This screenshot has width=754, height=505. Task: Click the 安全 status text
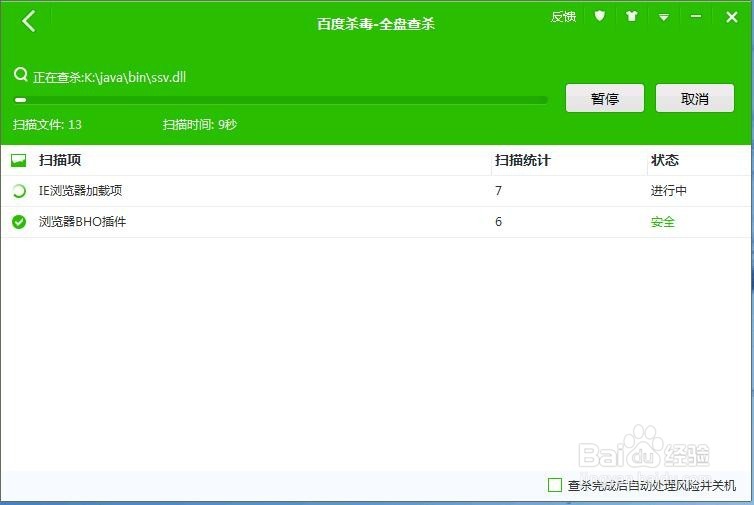coord(663,222)
